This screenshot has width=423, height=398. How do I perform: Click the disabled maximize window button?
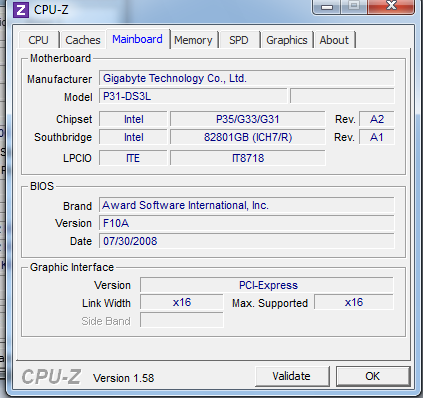(x=354, y=6)
